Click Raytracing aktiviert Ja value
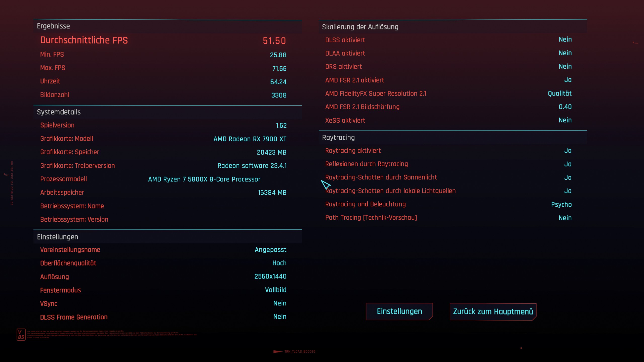Screen dimensions: 644x362 pos(568,151)
